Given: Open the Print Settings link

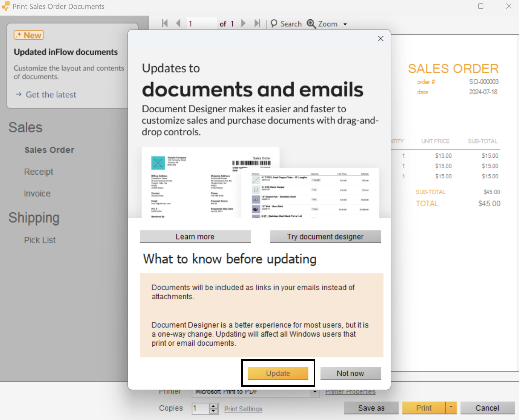Looking at the screenshot, I should (x=243, y=409).
